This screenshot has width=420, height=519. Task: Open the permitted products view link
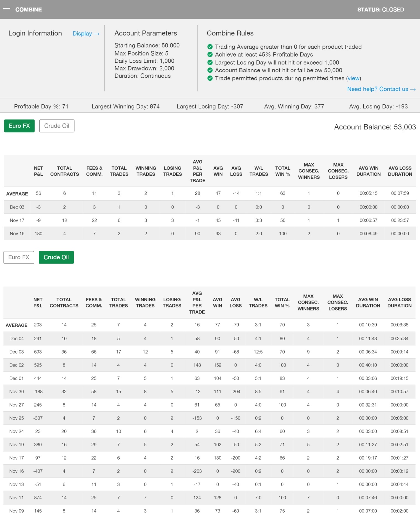click(x=353, y=78)
